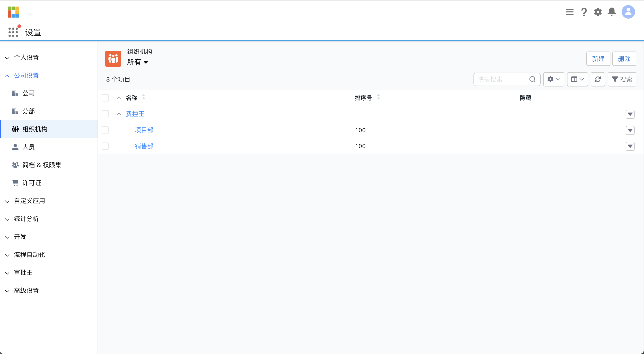Open the help question mark icon

[584, 12]
